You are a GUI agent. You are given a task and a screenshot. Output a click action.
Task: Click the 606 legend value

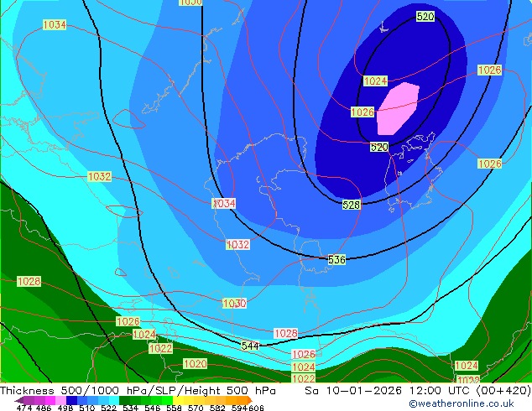pyautogui.click(x=256, y=408)
